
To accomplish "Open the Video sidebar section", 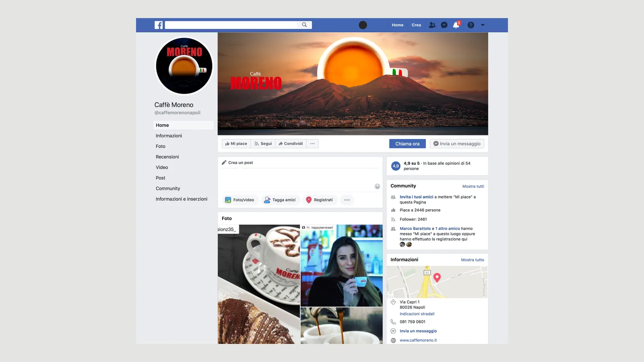I will click(x=162, y=167).
